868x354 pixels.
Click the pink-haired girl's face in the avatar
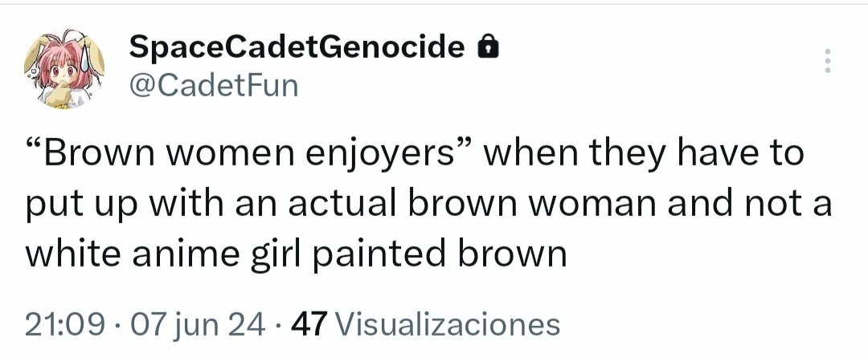[59, 75]
